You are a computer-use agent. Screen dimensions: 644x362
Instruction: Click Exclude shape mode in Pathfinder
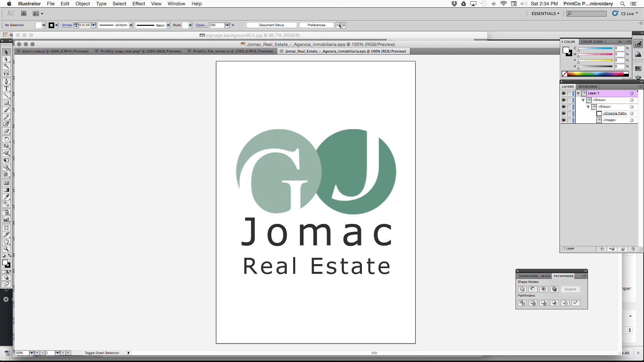pyautogui.click(x=554, y=289)
